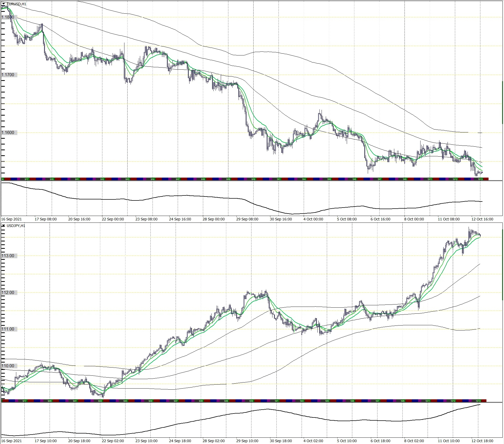Click the 9/23 session marker on USDJPY chart
Viewport: 504px width, 444px height.
click(125, 401)
